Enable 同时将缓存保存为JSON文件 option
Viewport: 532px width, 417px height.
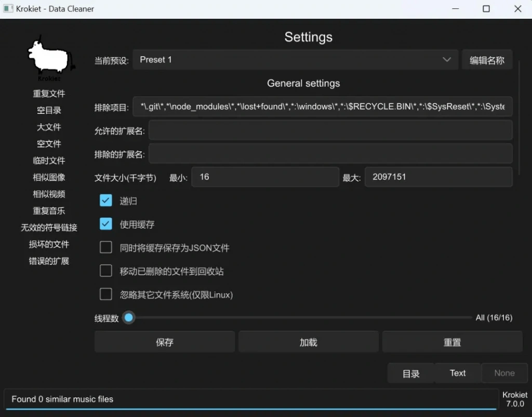click(x=106, y=247)
